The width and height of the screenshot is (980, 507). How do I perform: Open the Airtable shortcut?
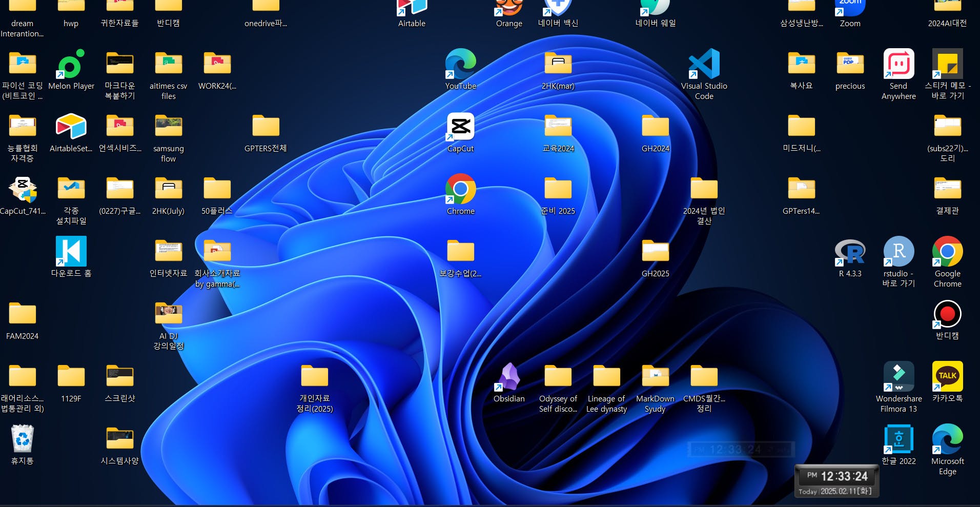click(x=412, y=7)
